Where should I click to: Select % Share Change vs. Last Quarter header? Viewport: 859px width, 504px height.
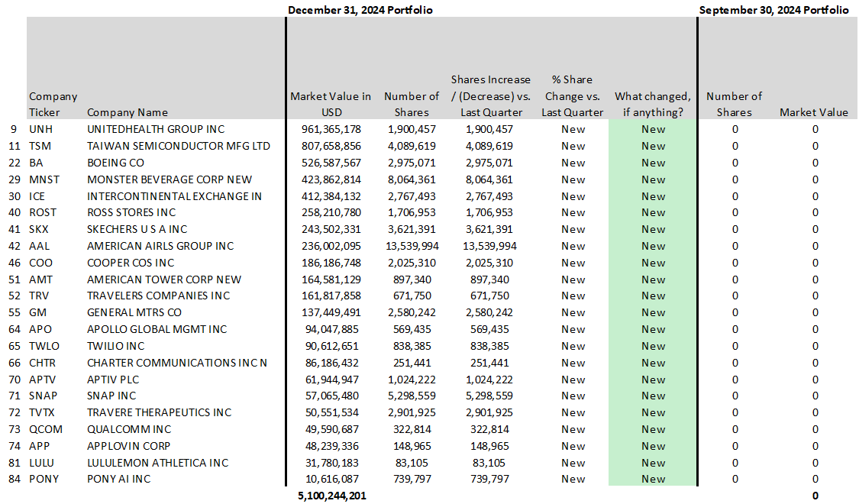click(573, 96)
